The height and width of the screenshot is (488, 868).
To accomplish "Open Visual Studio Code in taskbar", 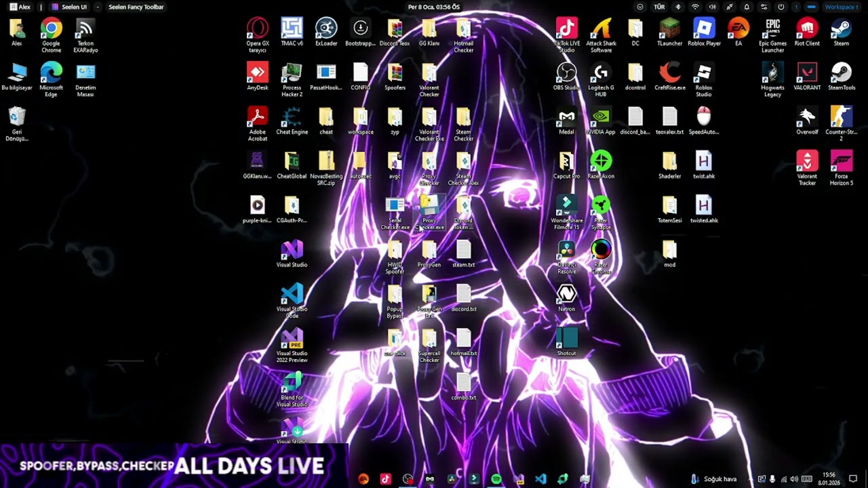I will pyautogui.click(x=540, y=479).
